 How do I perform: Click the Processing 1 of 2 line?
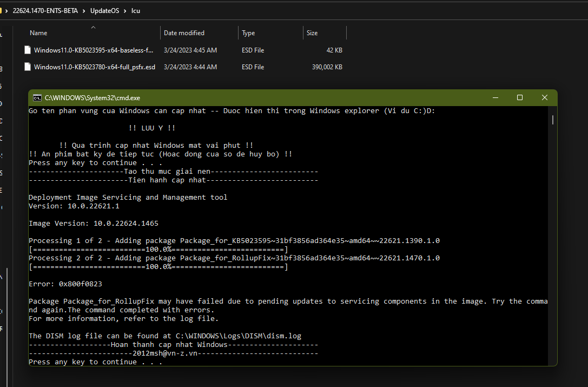234,241
